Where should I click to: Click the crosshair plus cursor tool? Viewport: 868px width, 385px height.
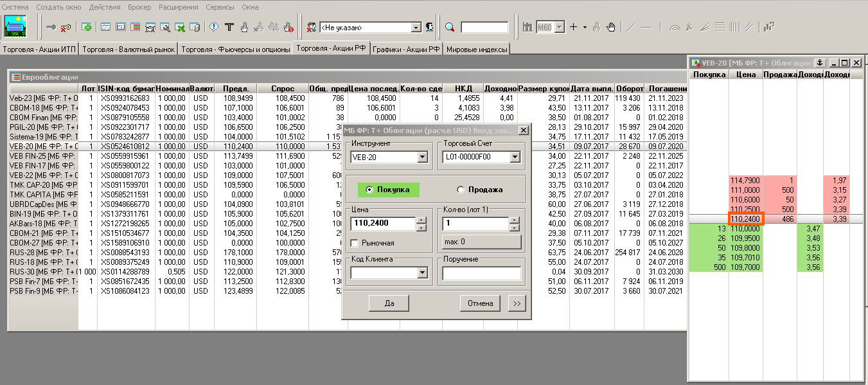click(x=574, y=27)
